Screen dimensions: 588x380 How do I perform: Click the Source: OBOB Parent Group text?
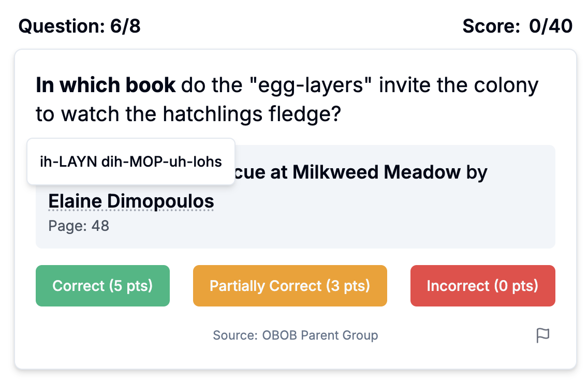(x=295, y=335)
